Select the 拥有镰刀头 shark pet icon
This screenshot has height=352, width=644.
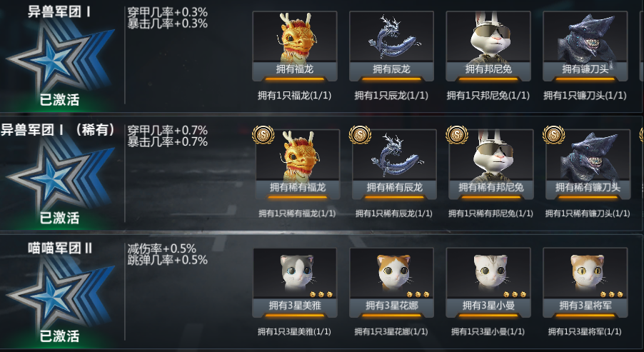pos(585,46)
